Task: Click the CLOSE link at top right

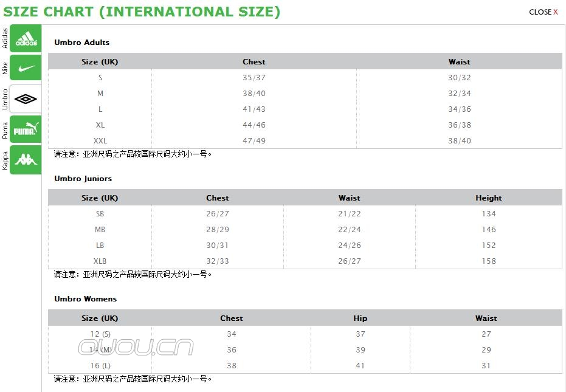Action: 540,12
